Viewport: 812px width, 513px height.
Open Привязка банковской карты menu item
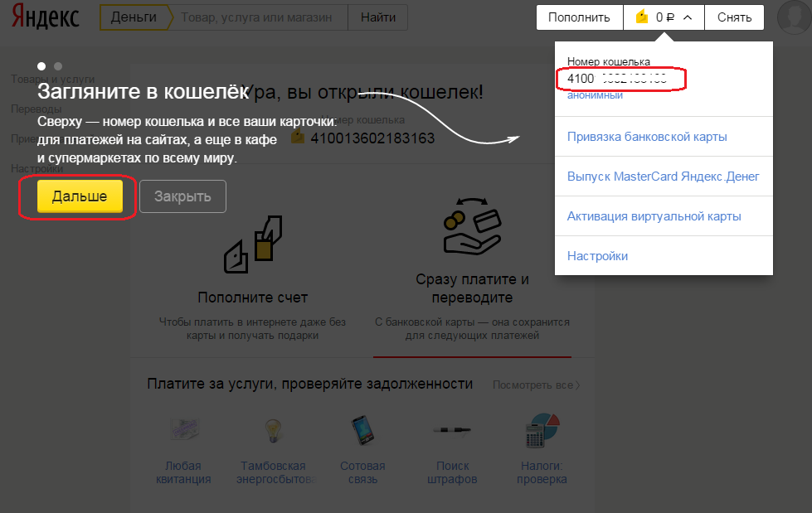point(647,137)
